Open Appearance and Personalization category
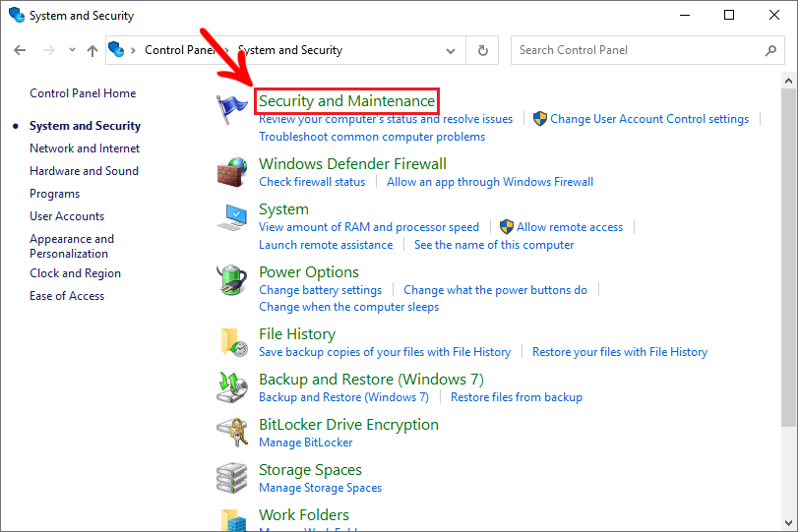Viewport: 798px width, 532px height. click(72, 246)
